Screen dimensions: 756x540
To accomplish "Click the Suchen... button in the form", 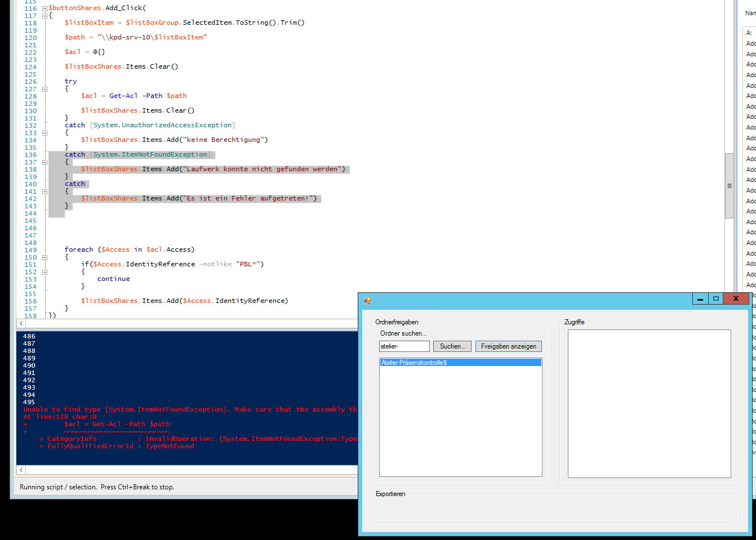I will point(452,346).
